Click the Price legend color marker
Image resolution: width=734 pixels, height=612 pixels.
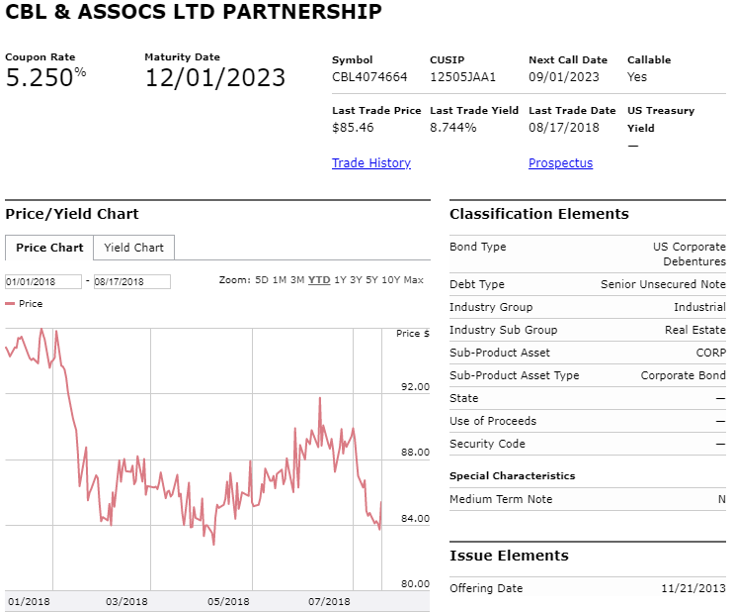[10, 304]
